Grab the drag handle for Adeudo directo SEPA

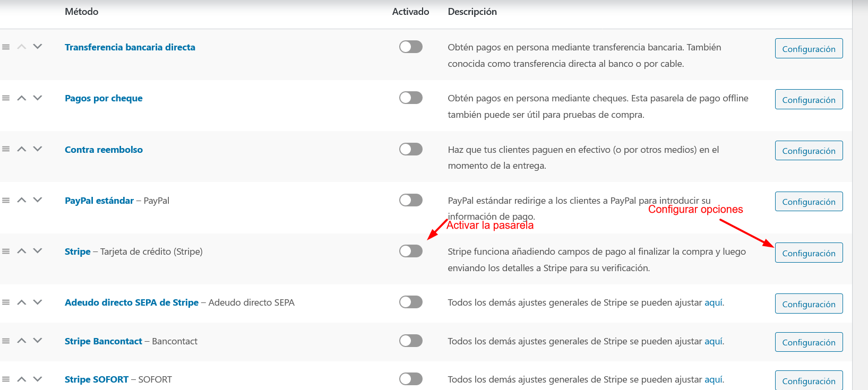(6, 302)
